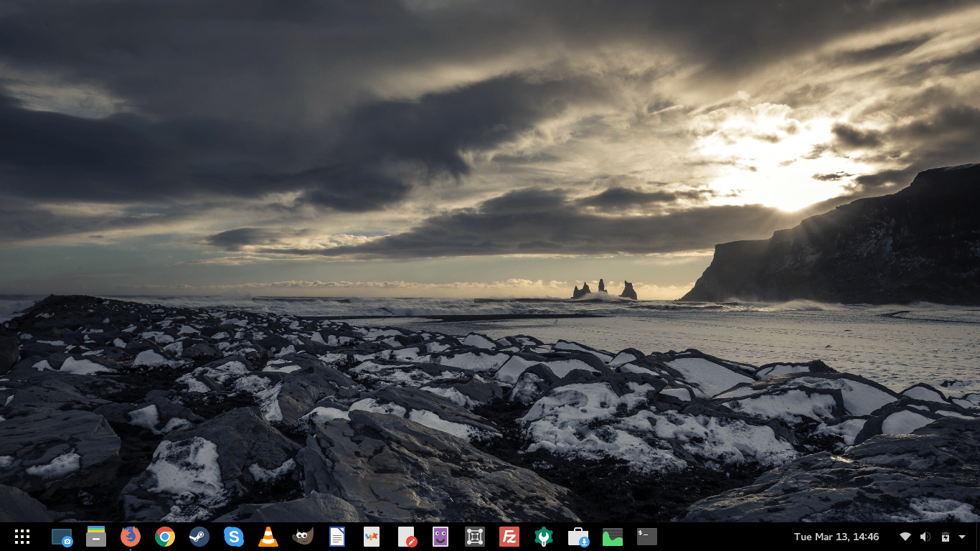
Task: Launch the System Monitor
Action: click(x=613, y=537)
